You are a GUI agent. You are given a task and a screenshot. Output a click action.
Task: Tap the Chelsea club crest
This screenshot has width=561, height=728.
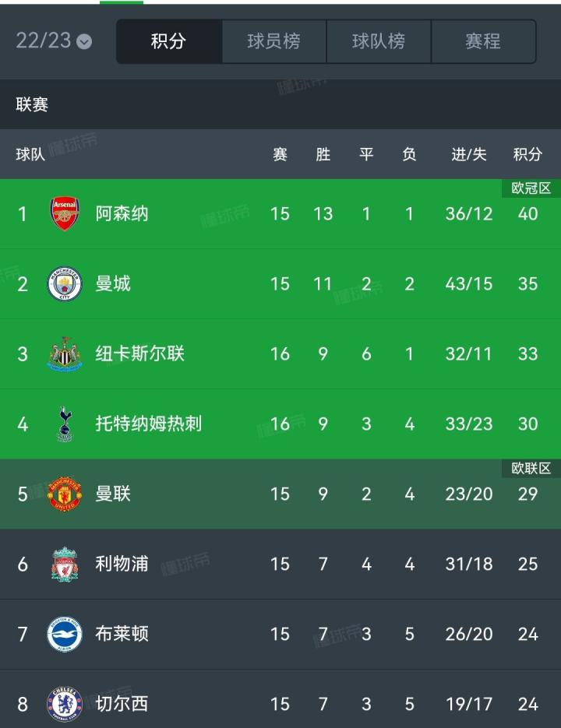(x=65, y=705)
